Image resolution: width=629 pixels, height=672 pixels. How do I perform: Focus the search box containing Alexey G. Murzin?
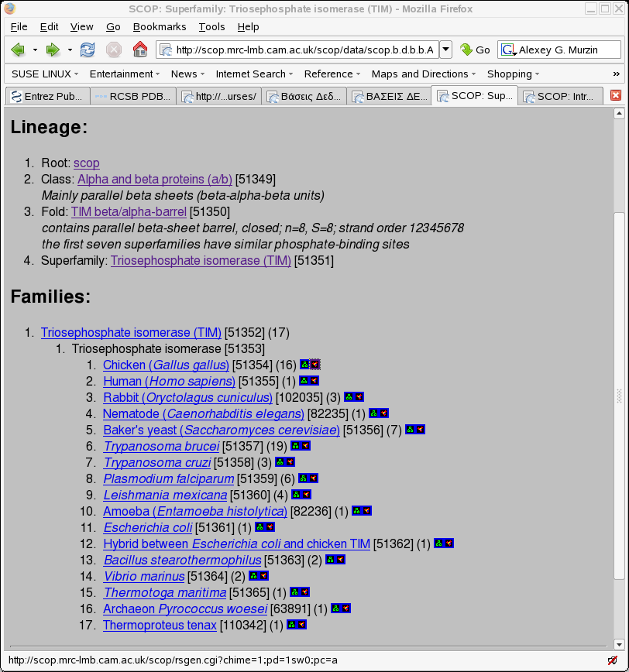click(x=559, y=50)
